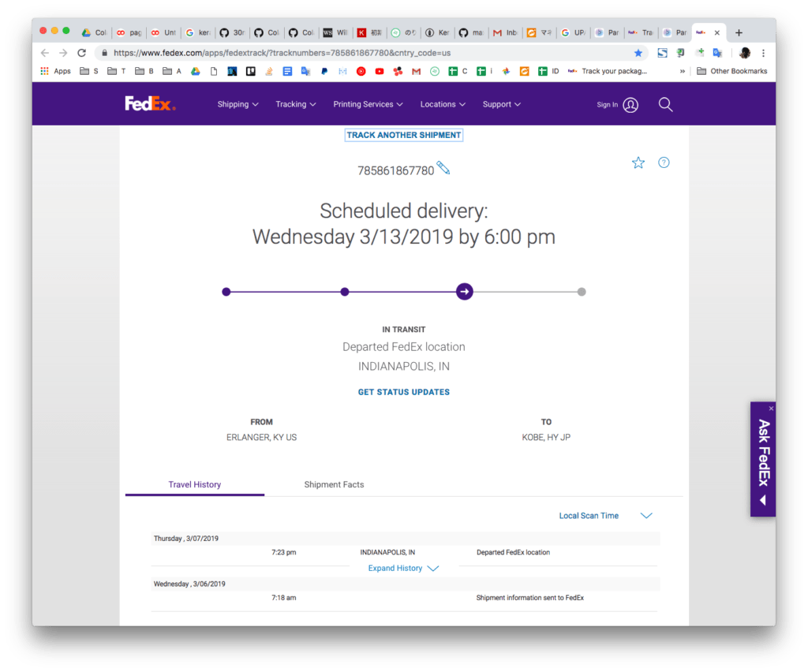Image resolution: width=808 pixels, height=672 pixels.
Task: Switch to the Google ker browser tab
Action: tap(198, 32)
